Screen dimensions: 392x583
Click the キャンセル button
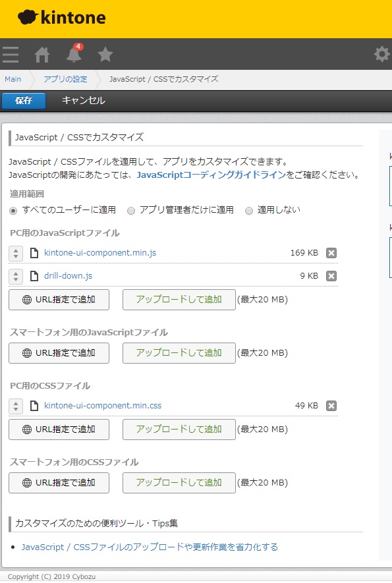pyautogui.click(x=83, y=100)
